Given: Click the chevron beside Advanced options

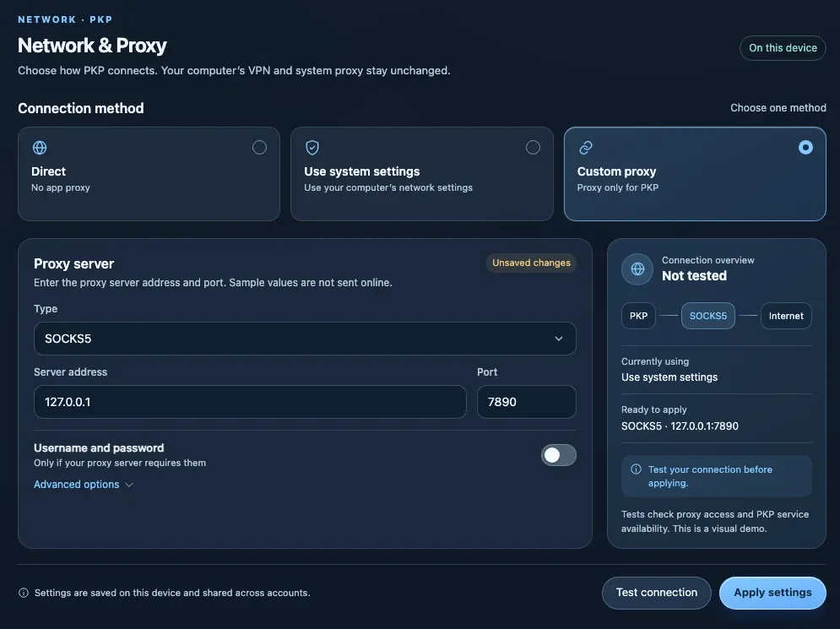Looking at the screenshot, I should (x=129, y=485).
